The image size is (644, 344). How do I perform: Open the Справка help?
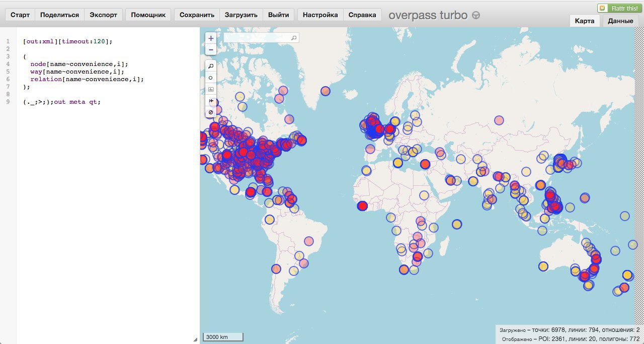click(x=362, y=15)
